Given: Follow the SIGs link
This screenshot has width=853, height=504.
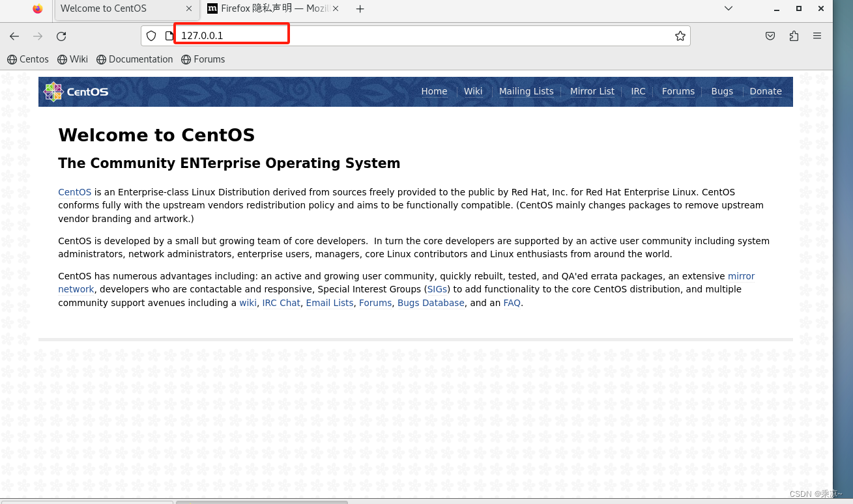Looking at the screenshot, I should coord(437,289).
